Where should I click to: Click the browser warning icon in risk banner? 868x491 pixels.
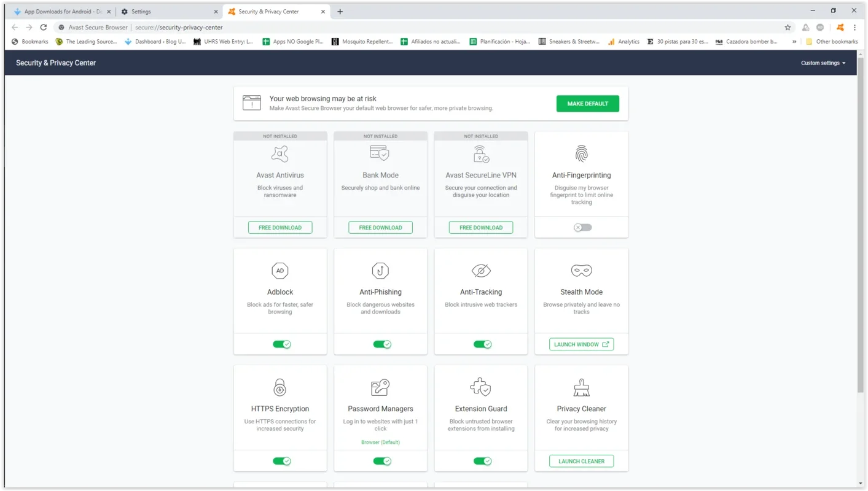pyautogui.click(x=252, y=103)
